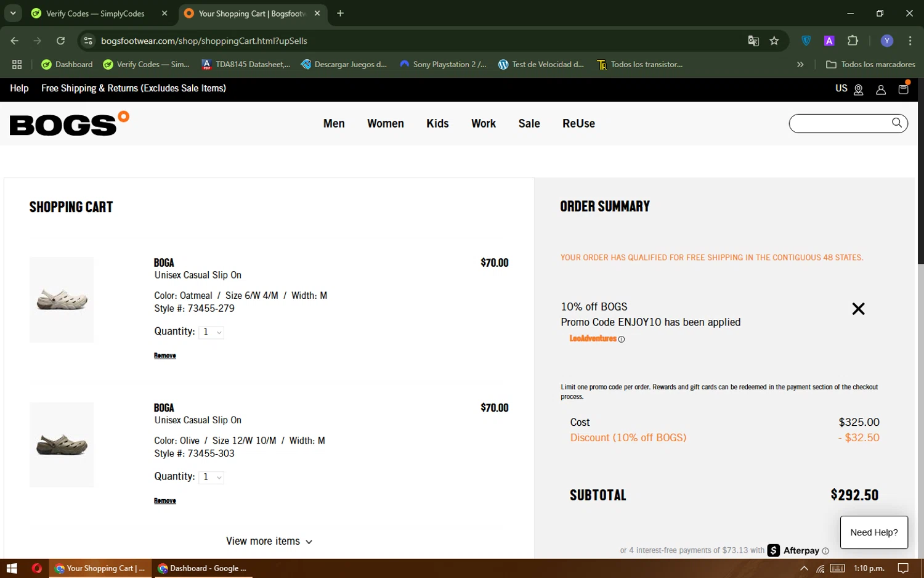Open the Sale menu
The width and height of the screenshot is (924, 578).
529,123
